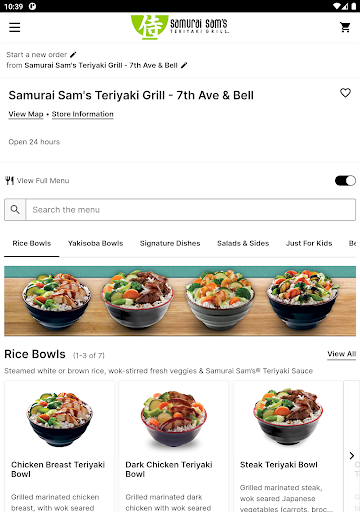Viewport: 360px width, 512px height.
Task: Open the Steak Teriyaki Bowl item
Action: (x=288, y=446)
